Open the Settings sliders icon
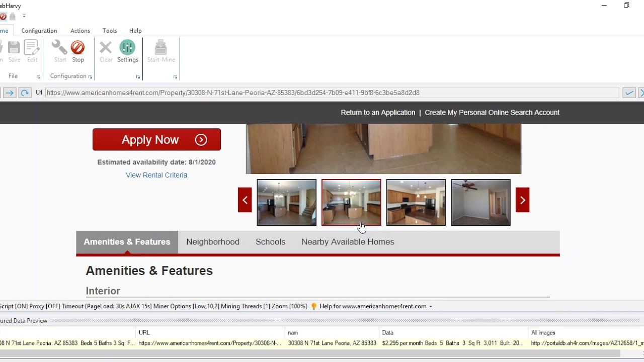The height and width of the screenshot is (362, 644). (127, 47)
